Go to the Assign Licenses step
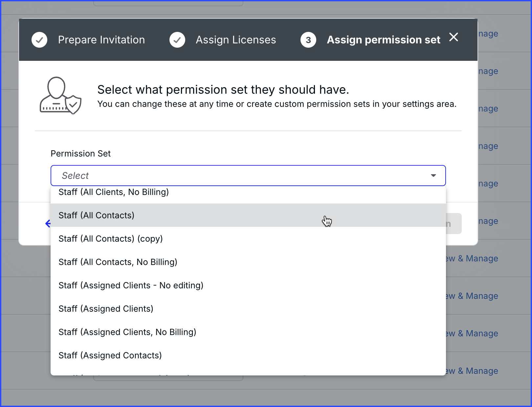Image resolution: width=532 pixels, height=407 pixels. tap(236, 40)
